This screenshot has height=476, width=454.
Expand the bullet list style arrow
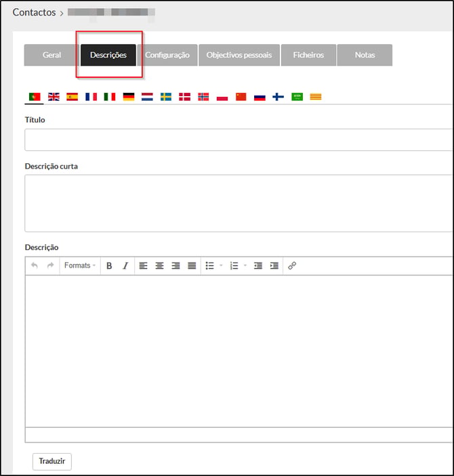pyautogui.click(x=221, y=266)
